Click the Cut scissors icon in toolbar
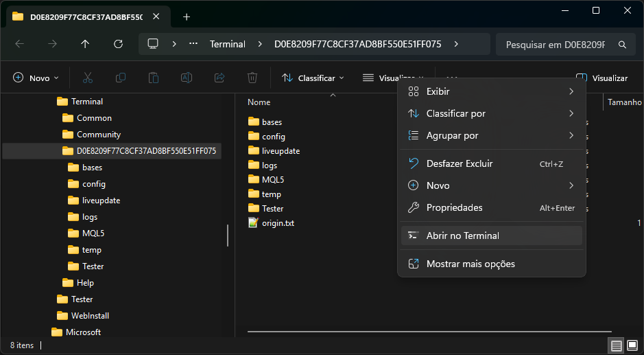The width and height of the screenshot is (644, 355). [88, 78]
